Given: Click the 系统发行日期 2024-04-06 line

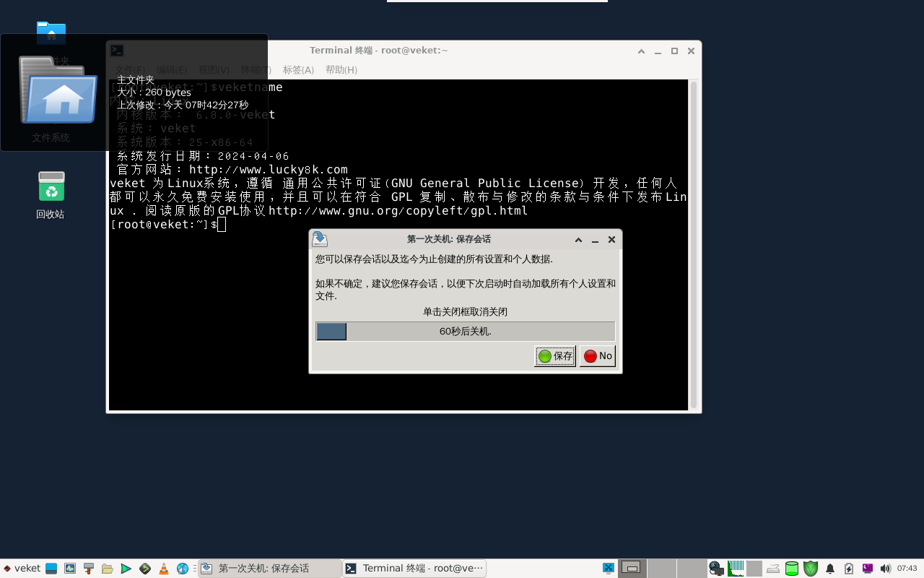Looking at the screenshot, I should point(203,156).
